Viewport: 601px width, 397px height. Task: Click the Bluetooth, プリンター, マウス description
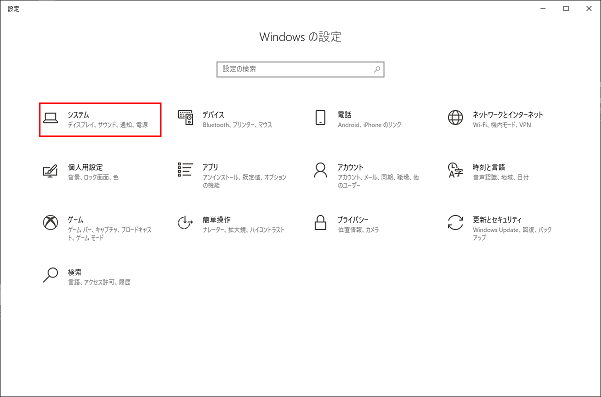(237, 125)
